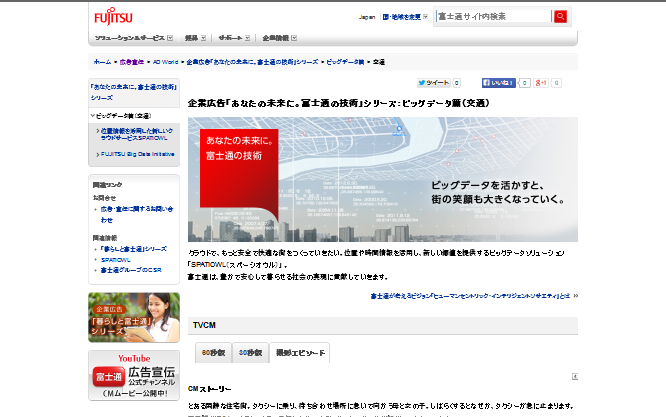Open 富士通グループのCSR link
Screen dimensions: 666x417
(131, 270)
